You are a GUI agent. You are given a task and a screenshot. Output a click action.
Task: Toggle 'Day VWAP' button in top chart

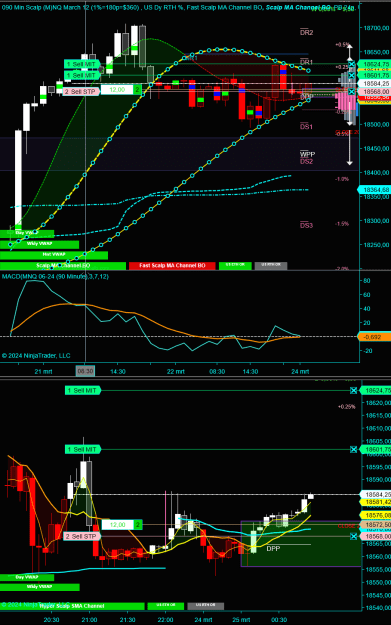(x=27, y=233)
